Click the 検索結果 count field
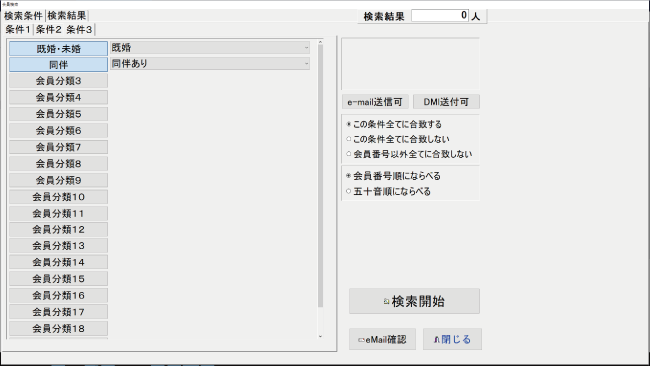650x366 pixels. click(x=440, y=16)
